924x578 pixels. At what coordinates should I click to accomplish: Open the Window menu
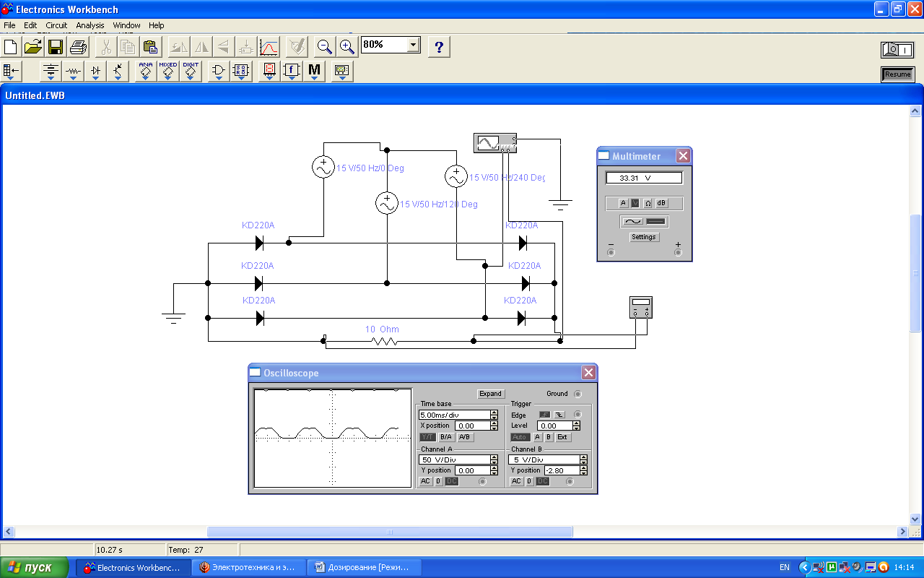click(x=126, y=25)
